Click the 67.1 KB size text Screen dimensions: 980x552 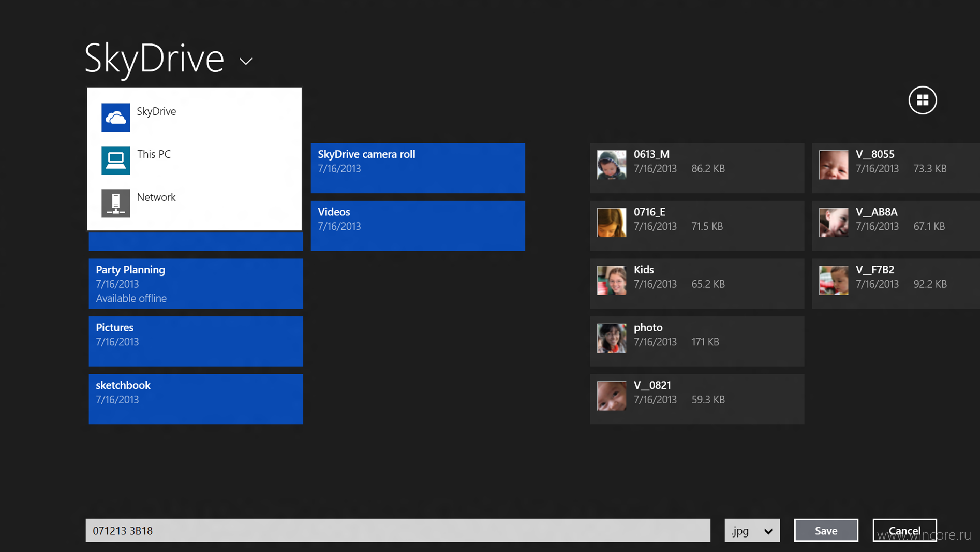(929, 226)
